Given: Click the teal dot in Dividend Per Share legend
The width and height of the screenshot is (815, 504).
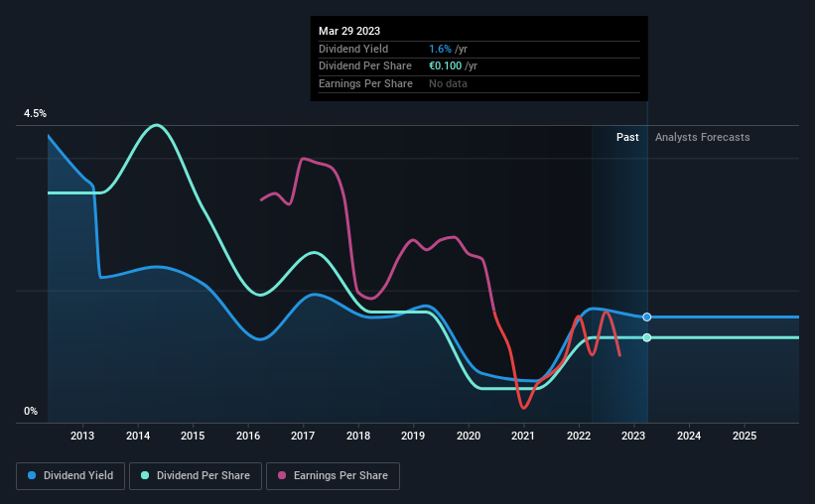Looking at the screenshot, I should coord(145,475).
